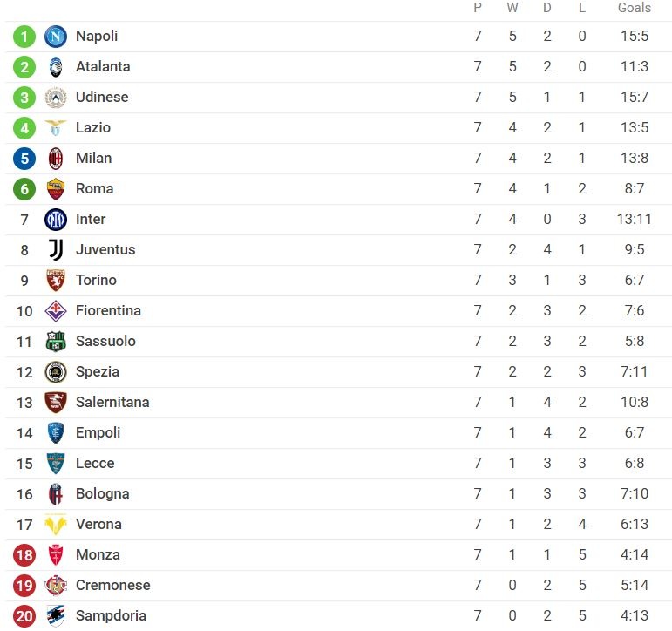672x631 pixels.
Task: Open the Sassuolo team link
Action: click(105, 342)
